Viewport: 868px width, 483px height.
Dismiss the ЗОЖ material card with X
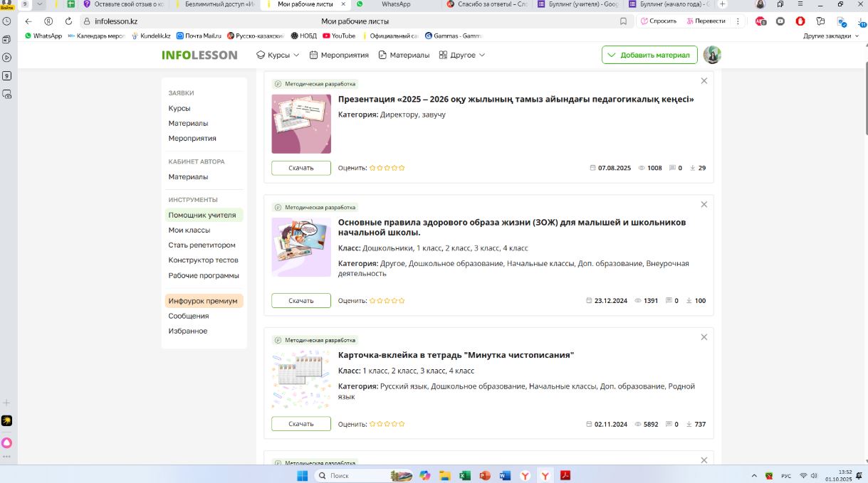pos(704,204)
